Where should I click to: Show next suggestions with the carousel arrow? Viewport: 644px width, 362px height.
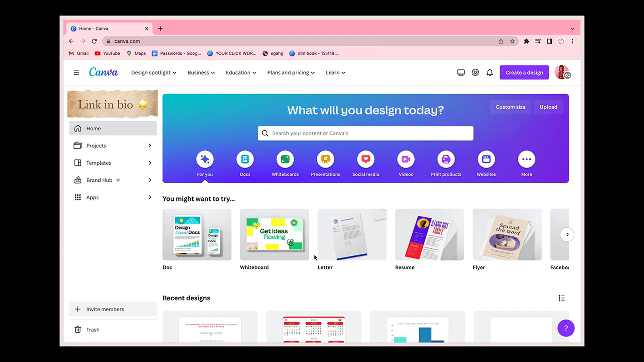pyautogui.click(x=567, y=235)
